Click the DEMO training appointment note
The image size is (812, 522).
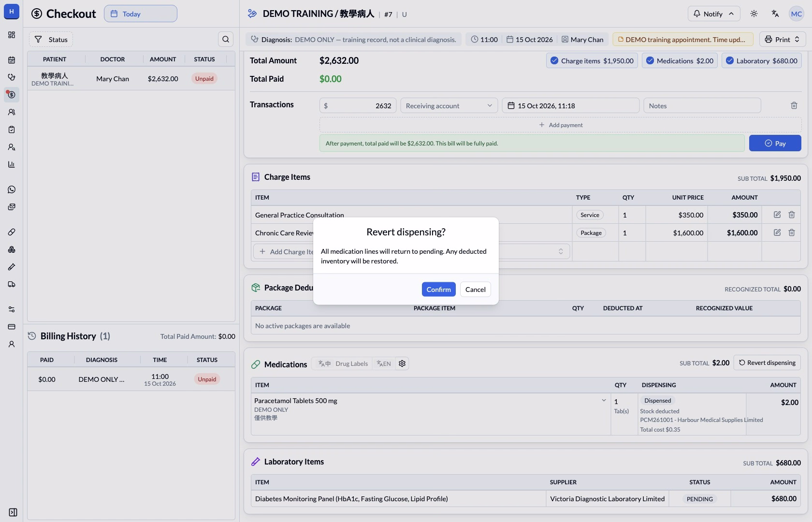pyautogui.click(x=682, y=40)
